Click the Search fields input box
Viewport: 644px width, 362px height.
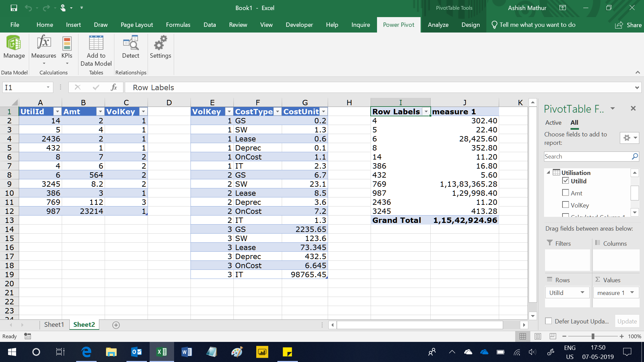click(x=587, y=157)
